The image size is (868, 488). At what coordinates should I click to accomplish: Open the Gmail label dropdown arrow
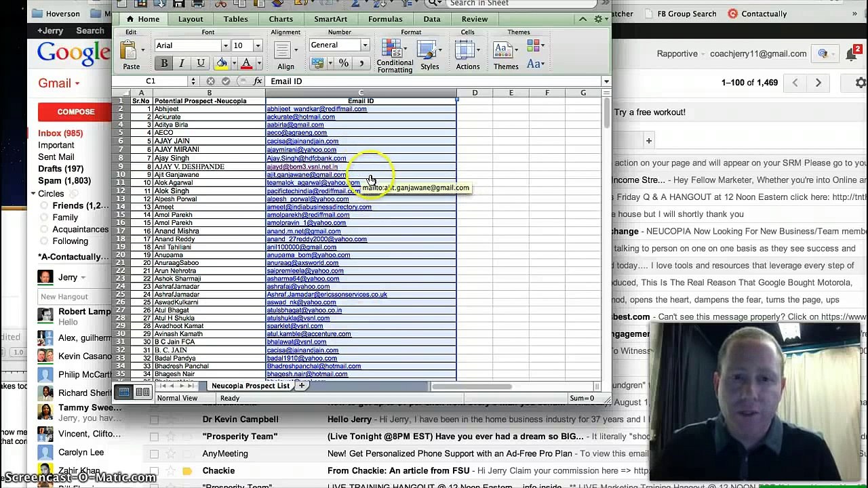point(77,83)
